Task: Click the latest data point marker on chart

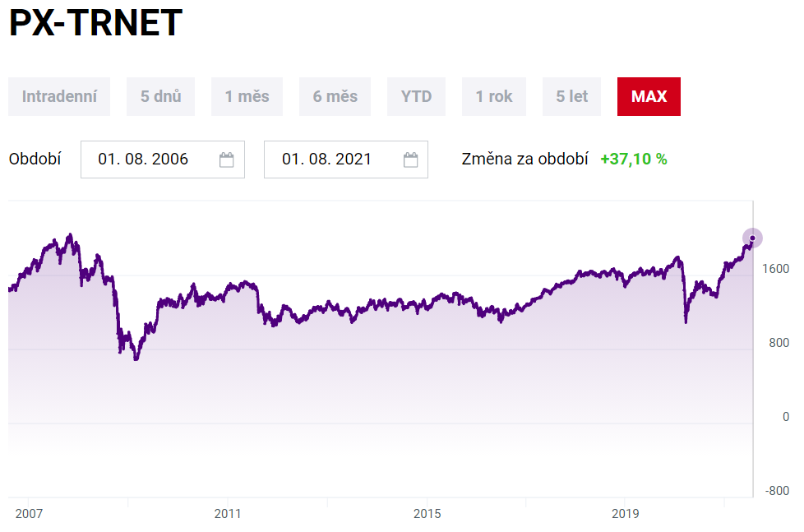Action: tap(752, 238)
